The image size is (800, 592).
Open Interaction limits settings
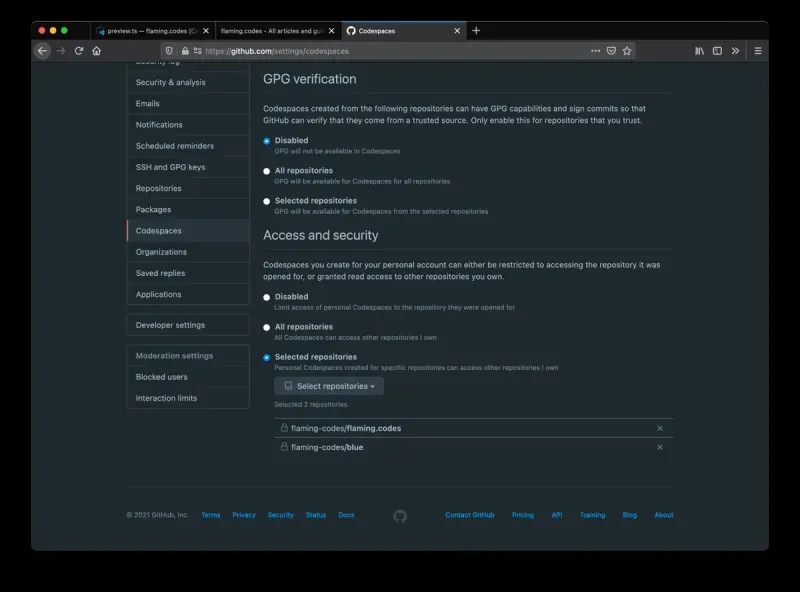pyautogui.click(x=188, y=398)
